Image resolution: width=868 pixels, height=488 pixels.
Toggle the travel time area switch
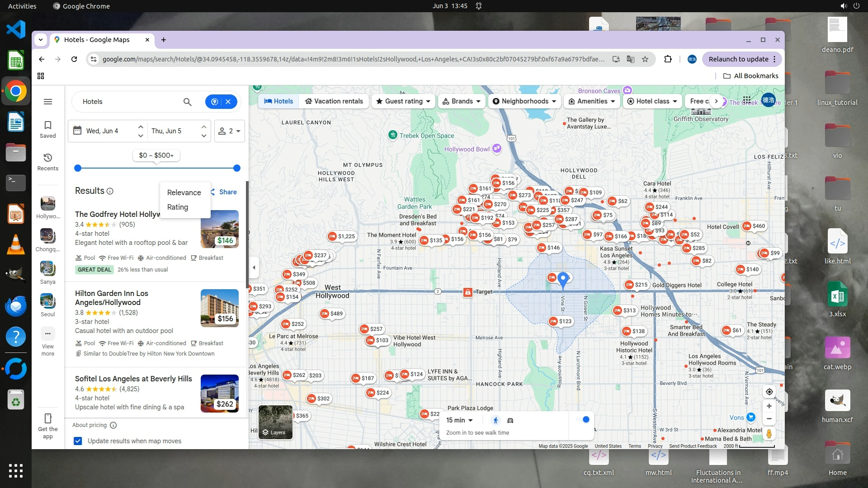[583, 419]
